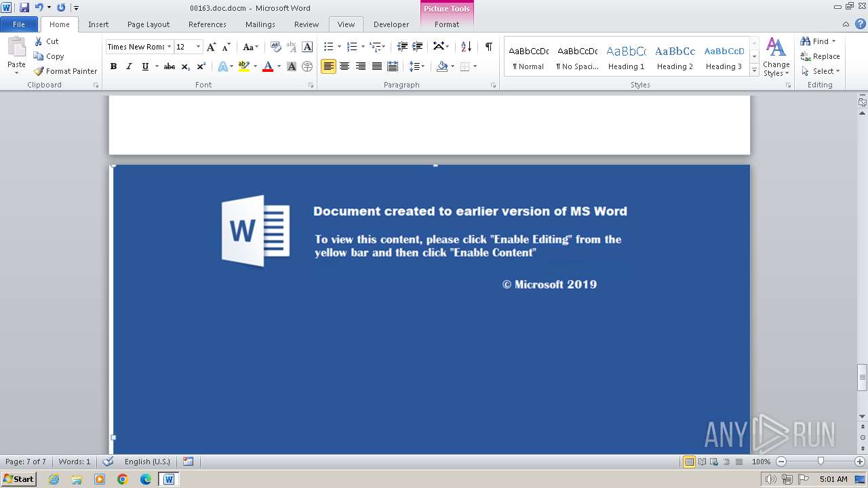This screenshot has height=488, width=868.
Task: Click macro recording icon in status bar
Action: pyautogui.click(x=188, y=462)
